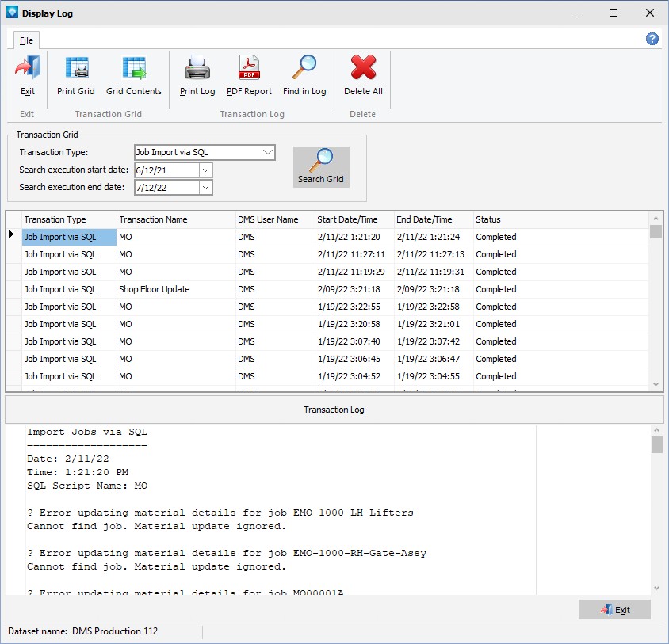Click the Display Log app icon in title bar
The image size is (669, 644).
click(x=13, y=13)
